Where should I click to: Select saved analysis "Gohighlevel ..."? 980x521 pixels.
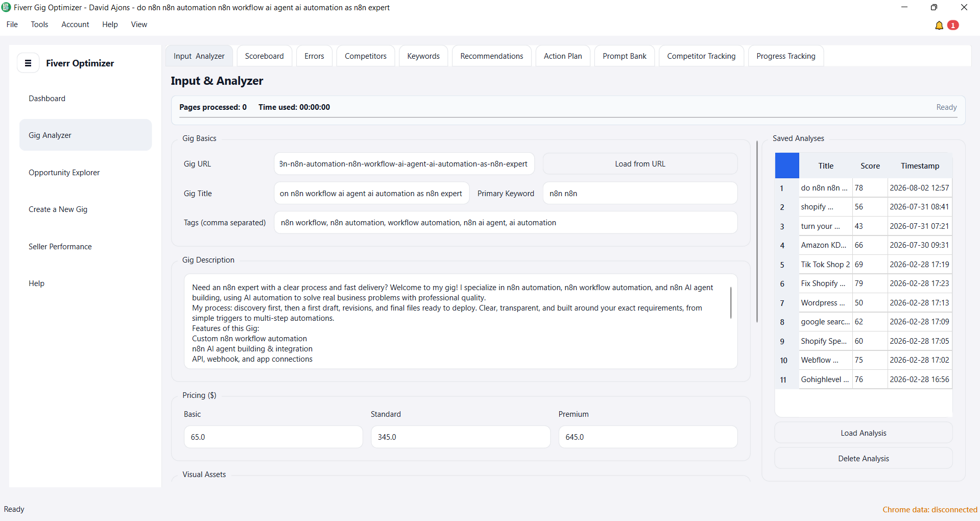click(825, 380)
